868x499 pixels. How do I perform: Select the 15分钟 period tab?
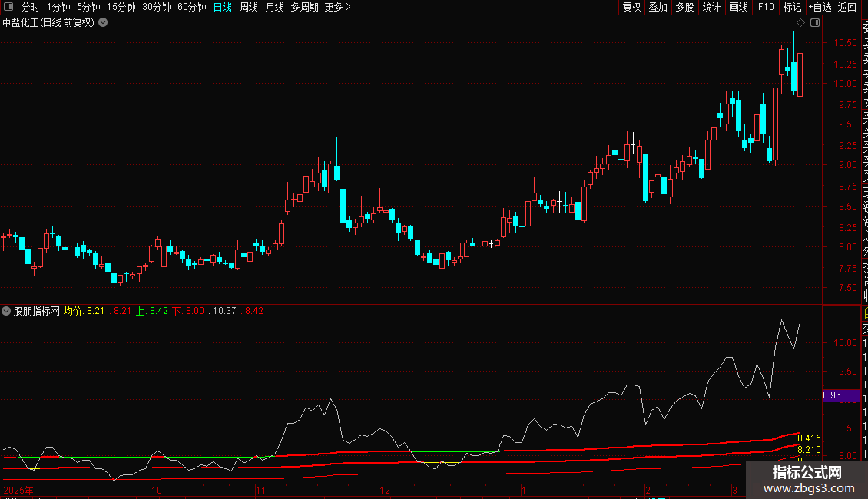(121, 7)
